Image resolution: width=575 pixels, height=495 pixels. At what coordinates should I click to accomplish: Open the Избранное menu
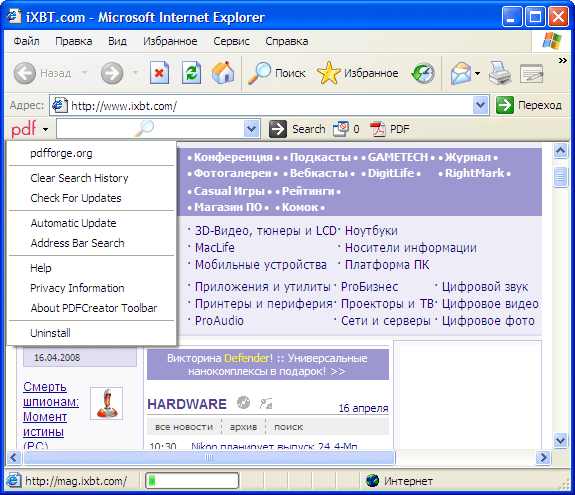pyautogui.click(x=170, y=41)
